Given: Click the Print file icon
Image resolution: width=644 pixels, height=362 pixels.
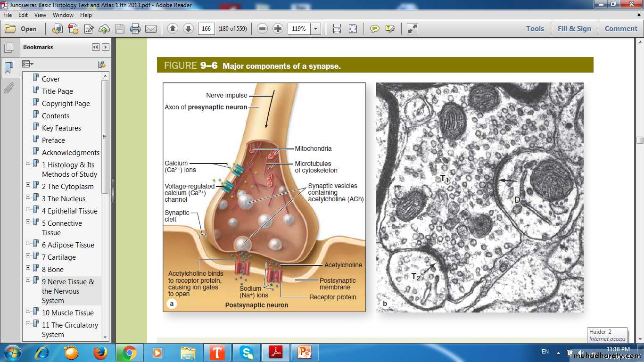Looking at the screenshot, I should [135, 29].
